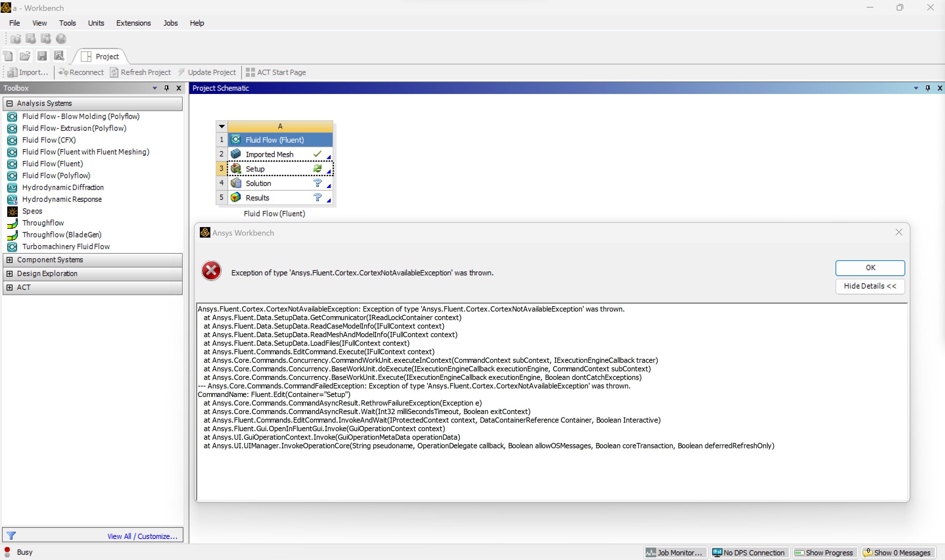945x560 pixels.
Task: Switch to the Project tab
Action: [101, 56]
